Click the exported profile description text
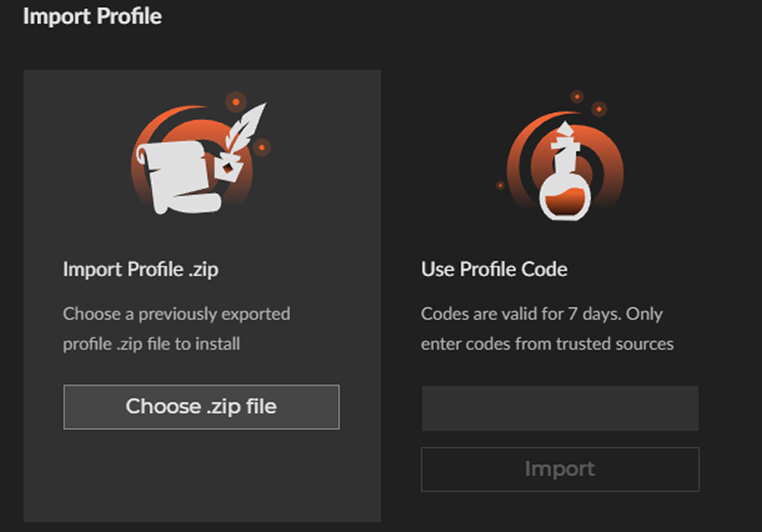Image resolution: width=762 pixels, height=532 pixels. 176,328
